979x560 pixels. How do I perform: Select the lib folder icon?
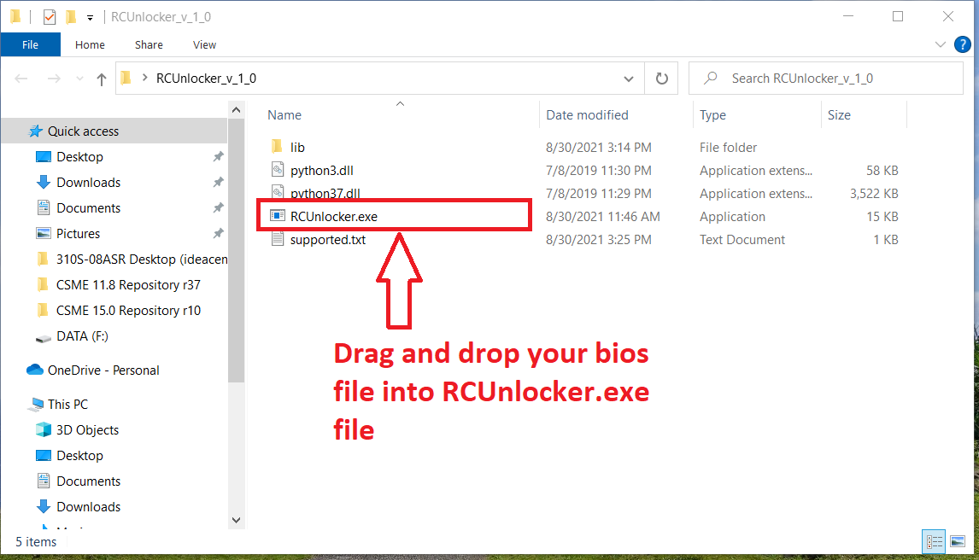(278, 147)
